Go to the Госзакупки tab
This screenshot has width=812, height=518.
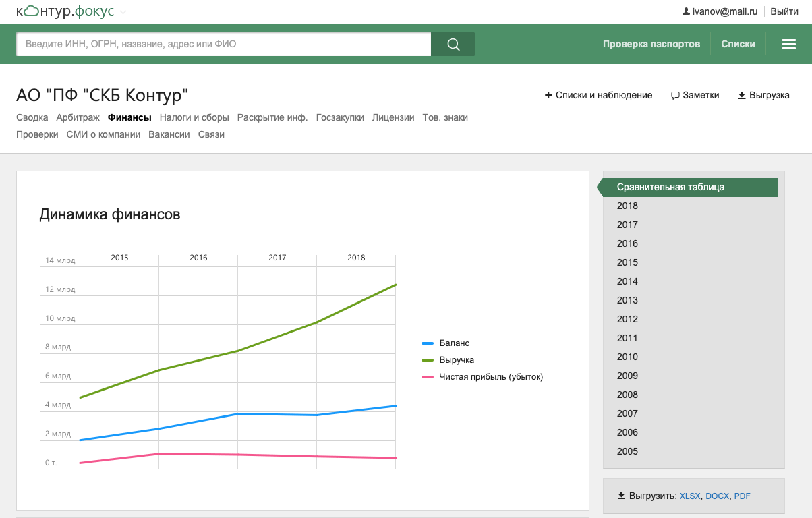click(340, 117)
